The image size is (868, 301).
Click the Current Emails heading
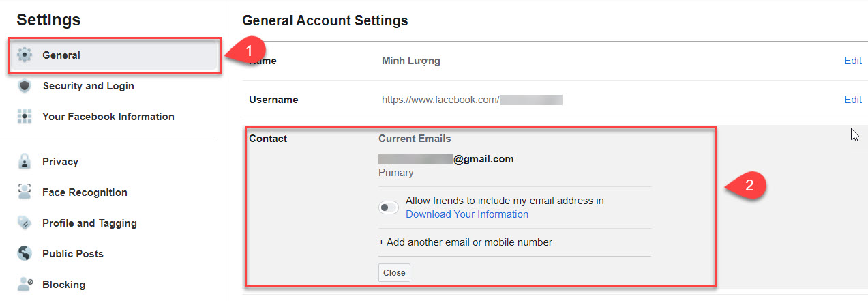coord(415,139)
